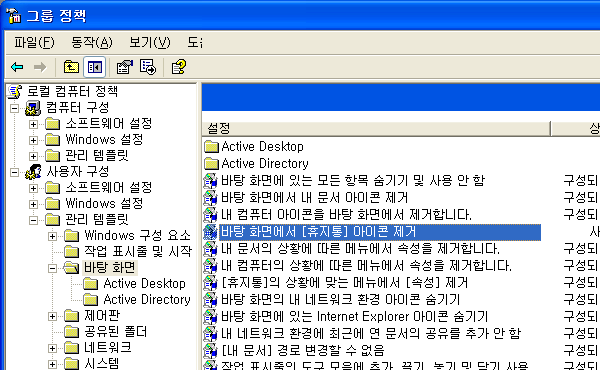The height and width of the screenshot is (370, 600).
Task: Toggle the console tree show/hide icon
Action: [x=95, y=67]
